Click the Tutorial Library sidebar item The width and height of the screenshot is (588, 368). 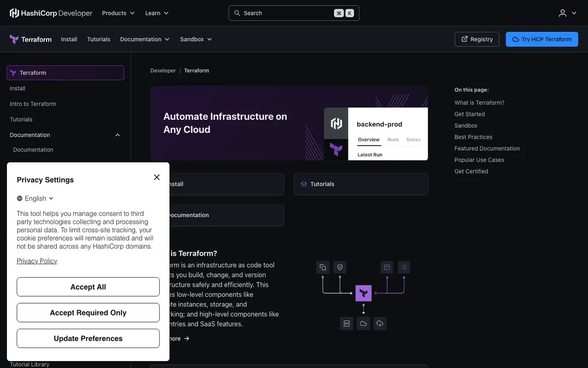pyautogui.click(x=30, y=364)
